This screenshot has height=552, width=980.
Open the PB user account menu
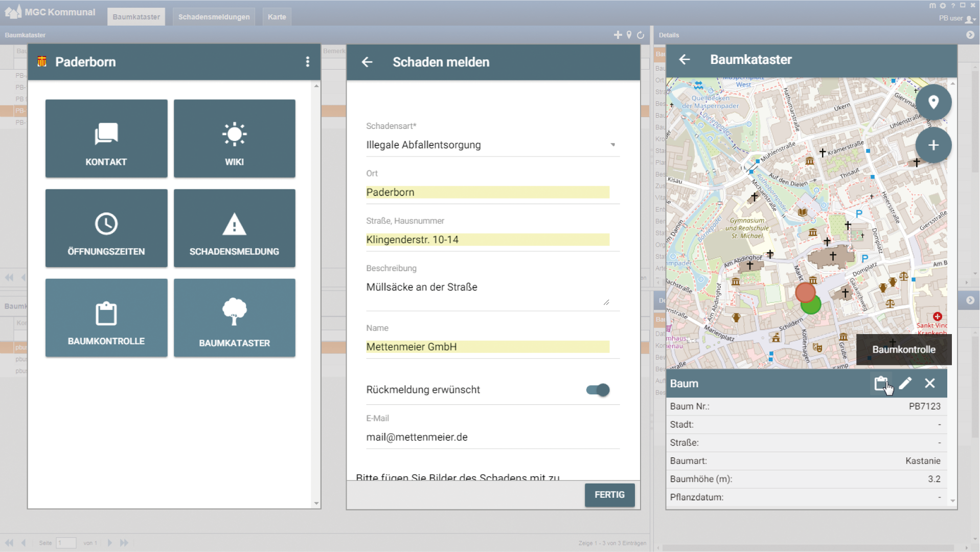(x=958, y=18)
